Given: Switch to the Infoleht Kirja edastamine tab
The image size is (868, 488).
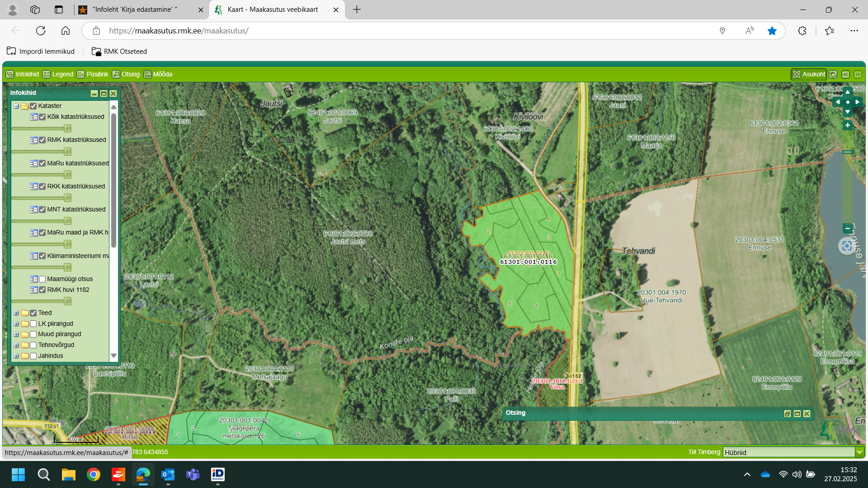Looking at the screenshot, I should [x=135, y=9].
